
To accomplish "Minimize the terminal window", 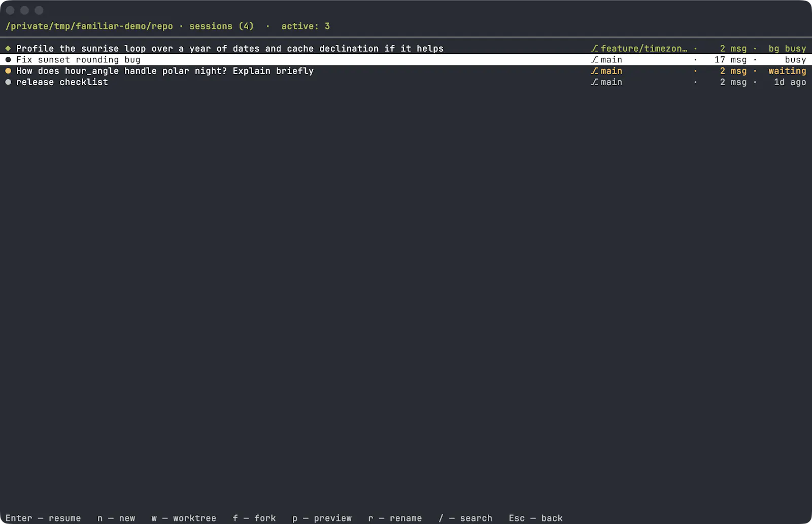I will (x=24, y=10).
